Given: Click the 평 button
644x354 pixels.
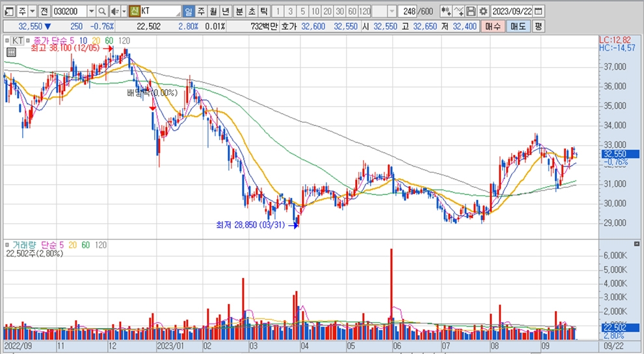Looking at the screenshot, I should pos(539,27).
